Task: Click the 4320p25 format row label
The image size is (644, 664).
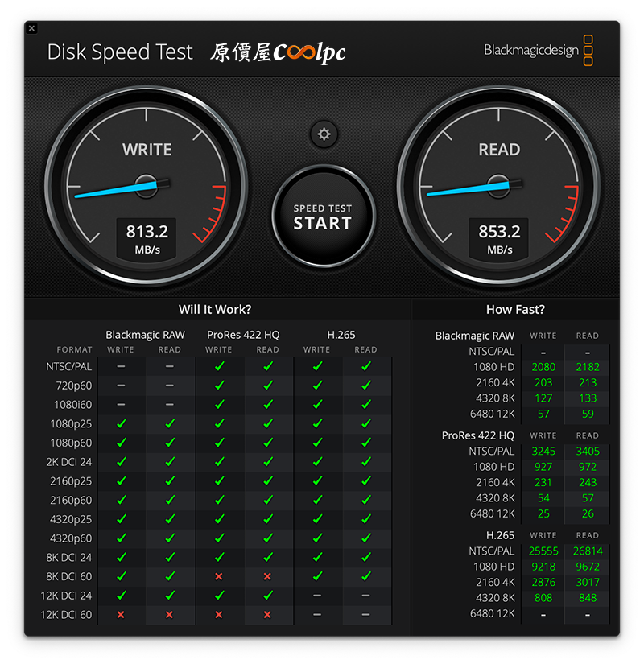Action: tap(71, 519)
